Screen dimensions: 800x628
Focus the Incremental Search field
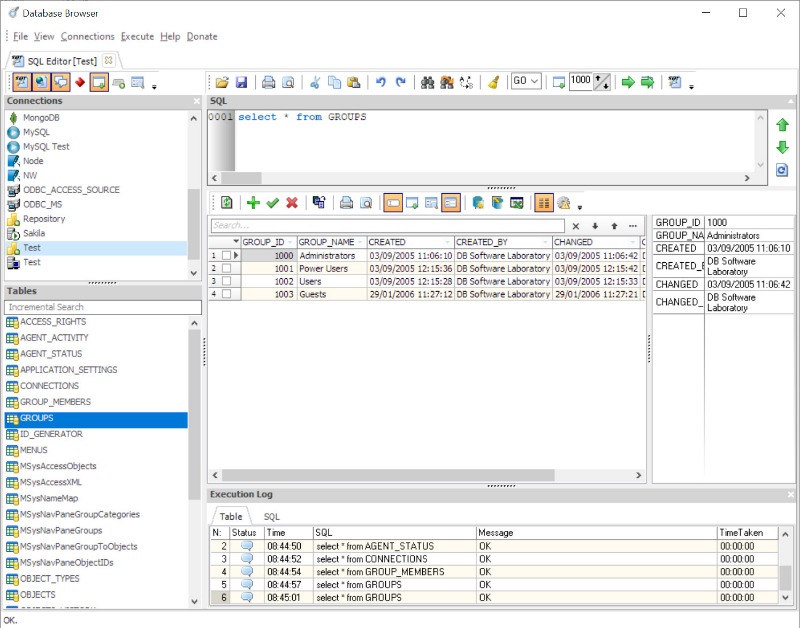click(103, 307)
